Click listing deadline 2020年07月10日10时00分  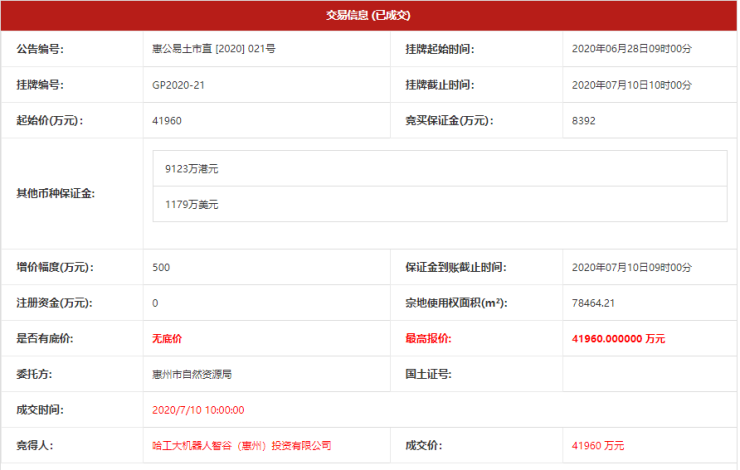click(x=631, y=85)
